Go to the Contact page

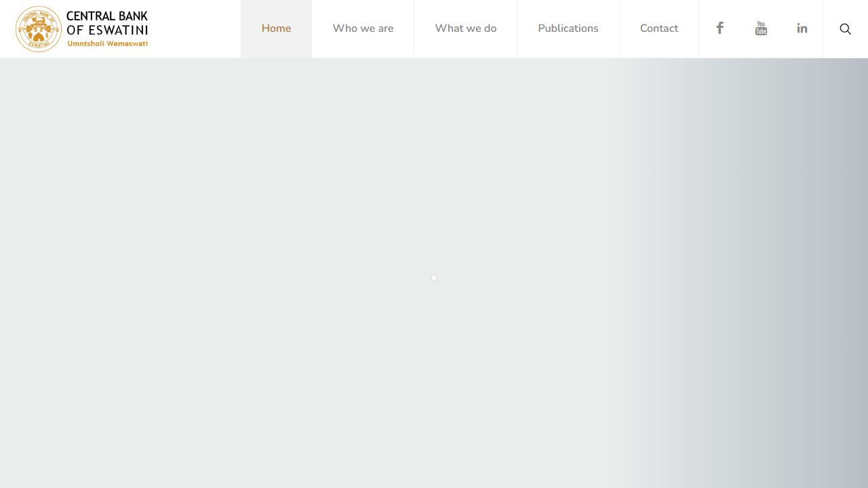pyautogui.click(x=659, y=28)
